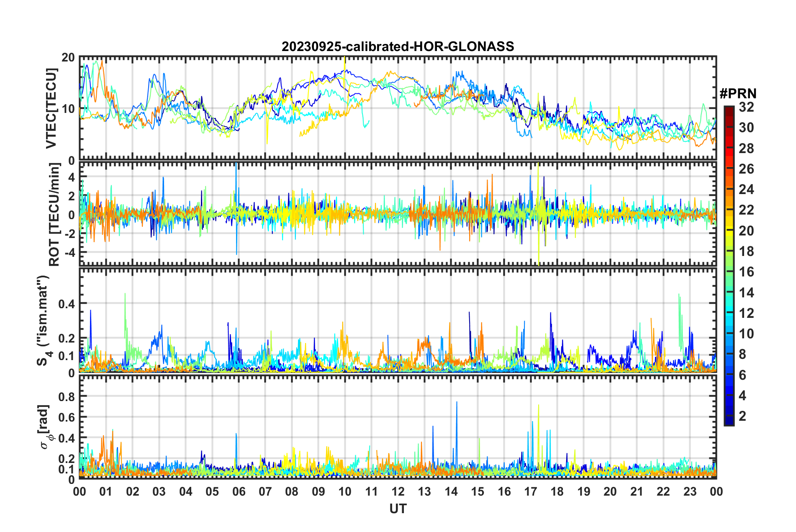Click ROT y-axis tick label 4
This screenshot has height=532, width=796.
(x=72, y=177)
